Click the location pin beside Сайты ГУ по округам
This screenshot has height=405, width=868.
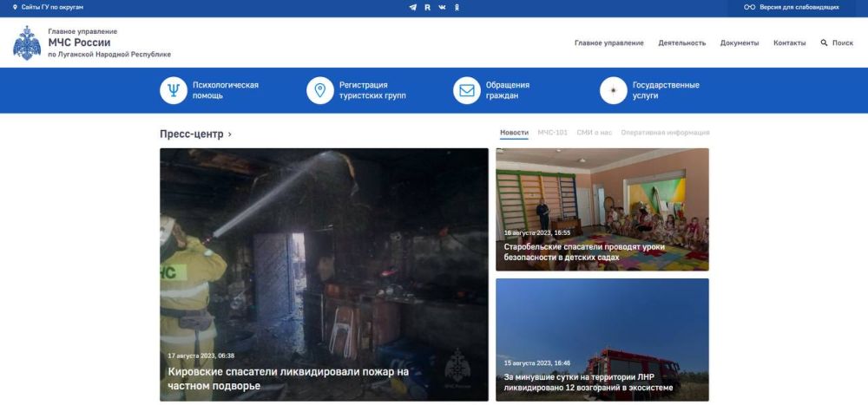pos(15,8)
